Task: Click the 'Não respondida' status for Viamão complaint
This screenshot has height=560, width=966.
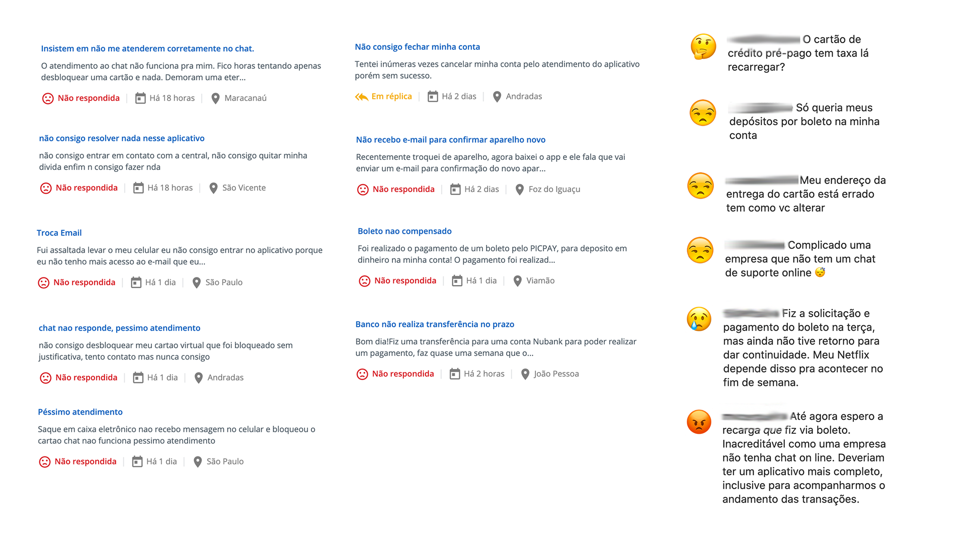Action: (405, 281)
